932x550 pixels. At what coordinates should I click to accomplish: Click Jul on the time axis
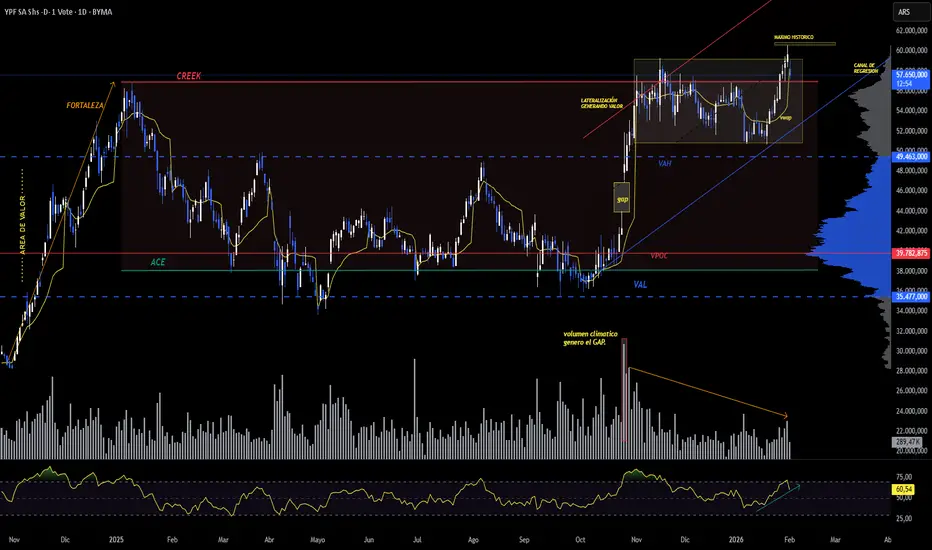pos(417,540)
